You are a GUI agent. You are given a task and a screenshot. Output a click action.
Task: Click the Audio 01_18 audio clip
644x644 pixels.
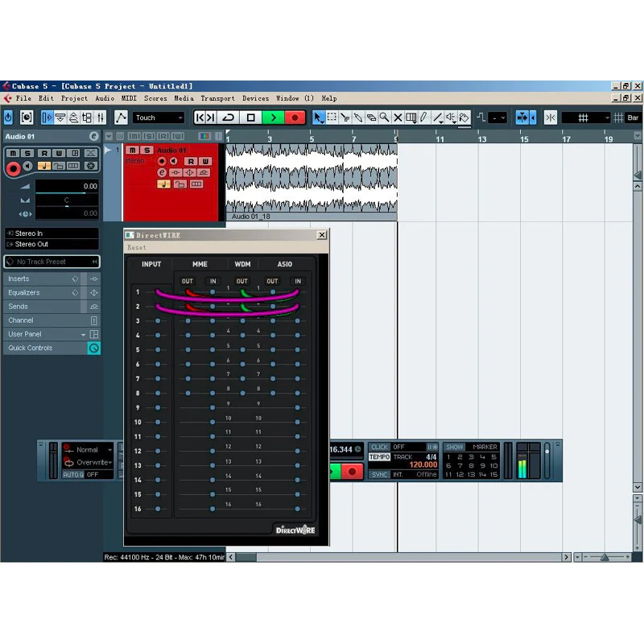pos(312,182)
